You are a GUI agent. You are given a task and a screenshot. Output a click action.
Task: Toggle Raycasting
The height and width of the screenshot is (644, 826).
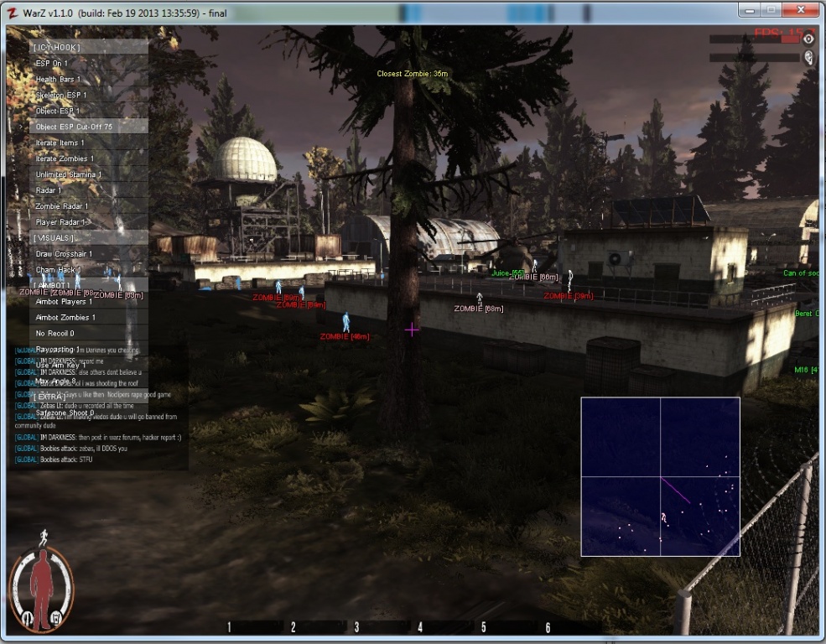pos(89,349)
